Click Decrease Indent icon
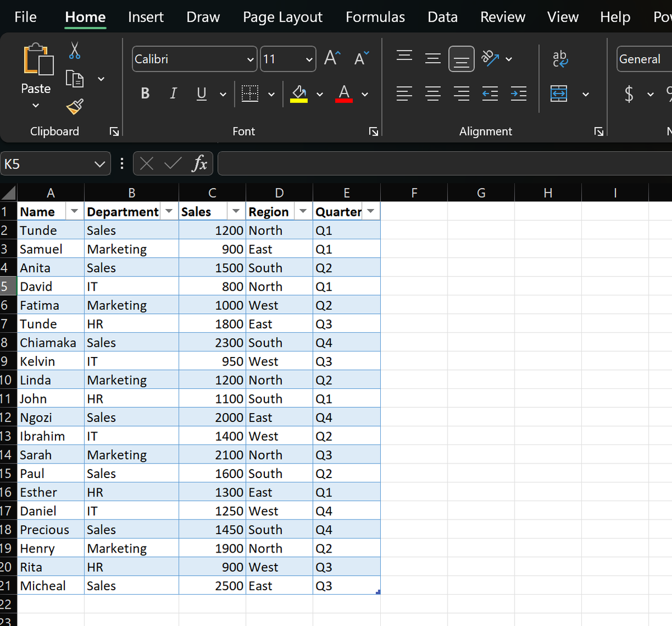Screen dimensions: 672x626 click(490, 94)
